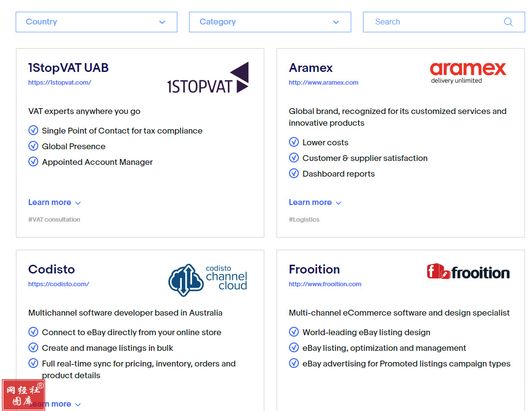The image size is (532, 411).
Task: Click the 1StopVAT UAB card title
Action: tap(68, 68)
